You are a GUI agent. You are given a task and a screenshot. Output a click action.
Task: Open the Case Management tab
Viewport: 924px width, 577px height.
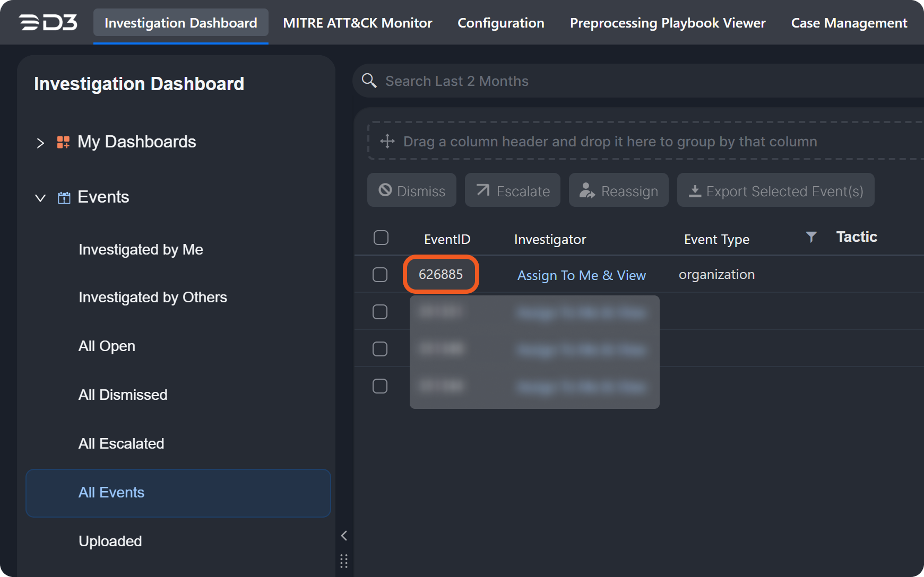coord(849,23)
